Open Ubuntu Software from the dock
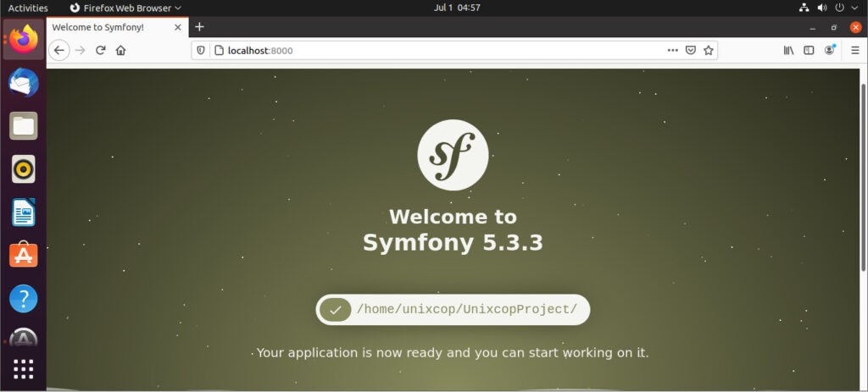The height and width of the screenshot is (392, 868). tap(23, 255)
